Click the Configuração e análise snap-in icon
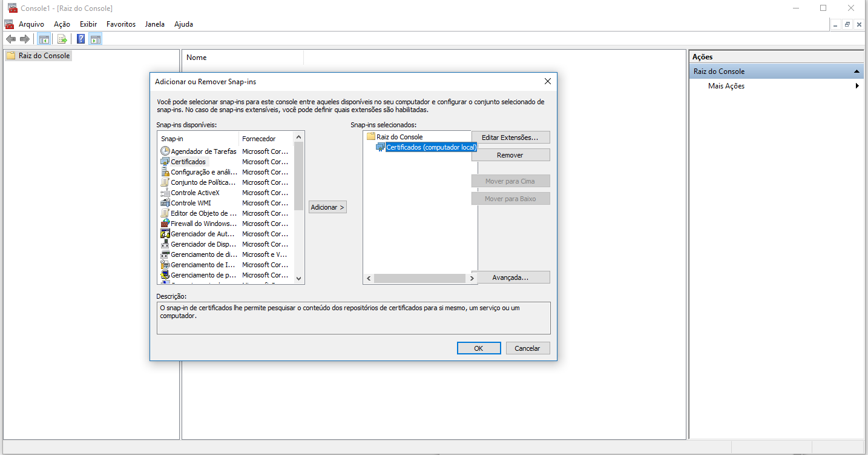The image size is (868, 455). (165, 172)
